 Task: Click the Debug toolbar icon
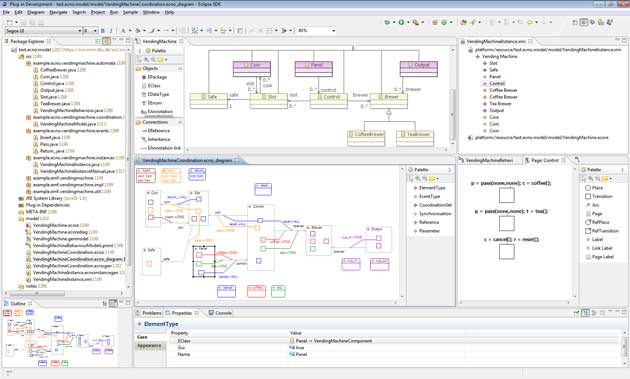387,23
